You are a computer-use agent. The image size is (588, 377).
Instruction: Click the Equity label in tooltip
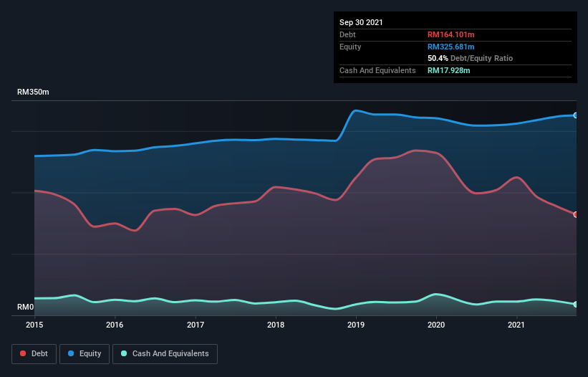click(350, 47)
